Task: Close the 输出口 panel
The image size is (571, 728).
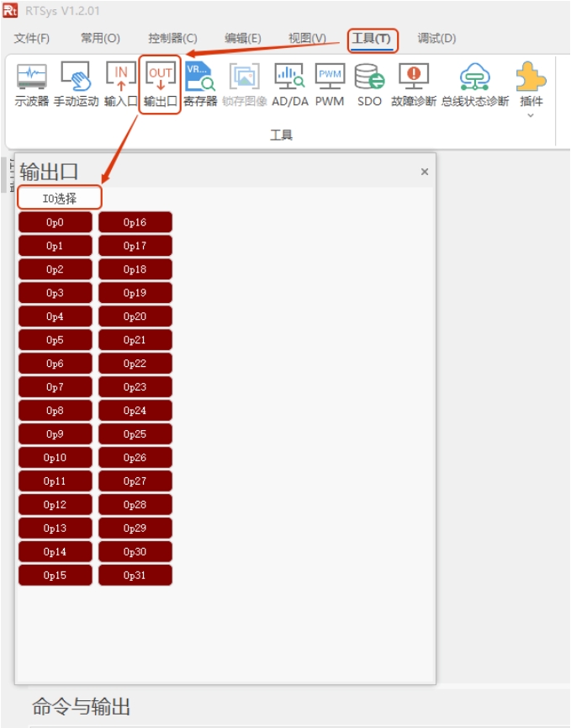Action: click(425, 172)
